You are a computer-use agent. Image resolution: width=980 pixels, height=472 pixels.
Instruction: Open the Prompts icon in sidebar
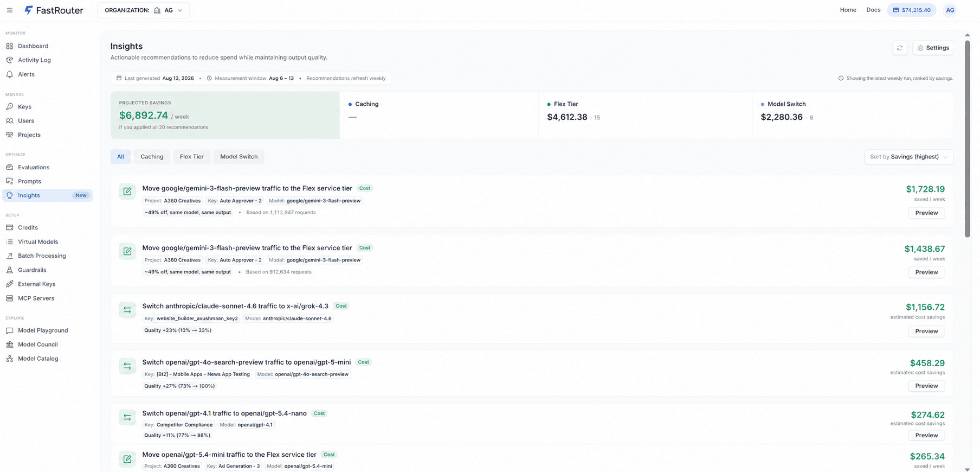tap(10, 181)
